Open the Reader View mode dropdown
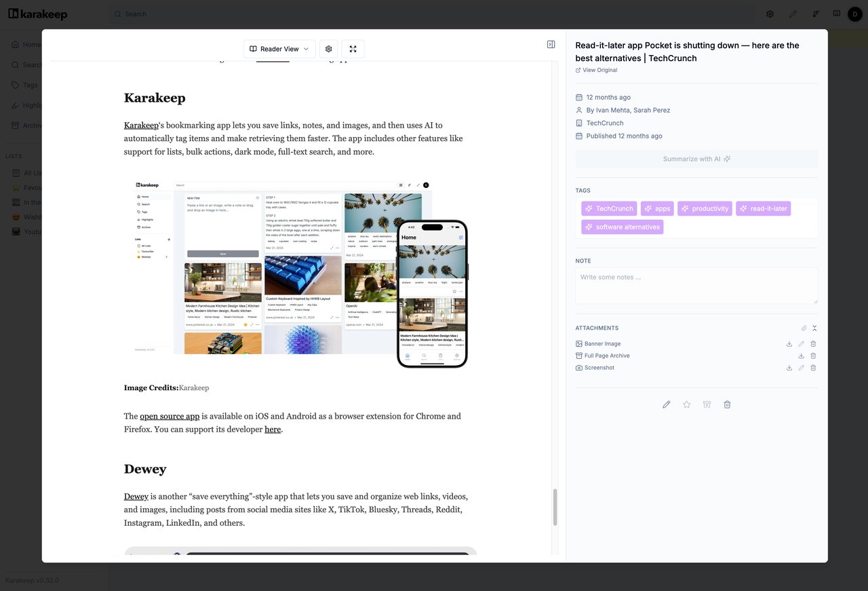This screenshot has height=591, width=868. click(279, 49)
